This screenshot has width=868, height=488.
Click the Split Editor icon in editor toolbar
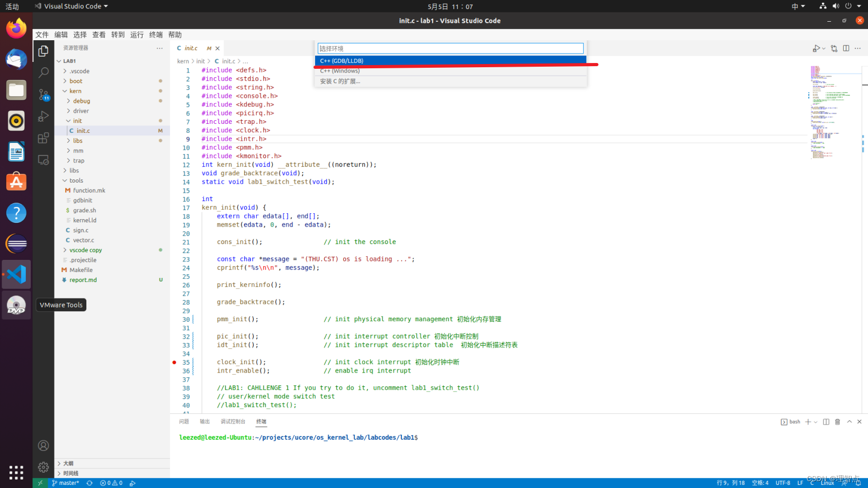coord(846,48)
